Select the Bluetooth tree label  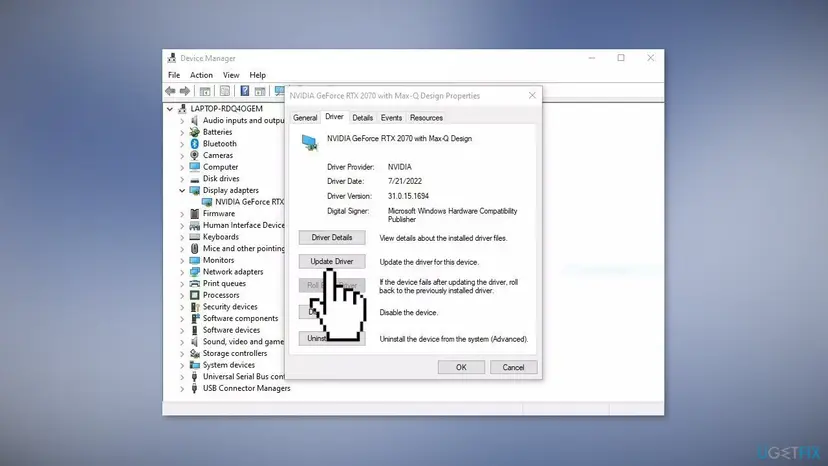coord(220,144)
